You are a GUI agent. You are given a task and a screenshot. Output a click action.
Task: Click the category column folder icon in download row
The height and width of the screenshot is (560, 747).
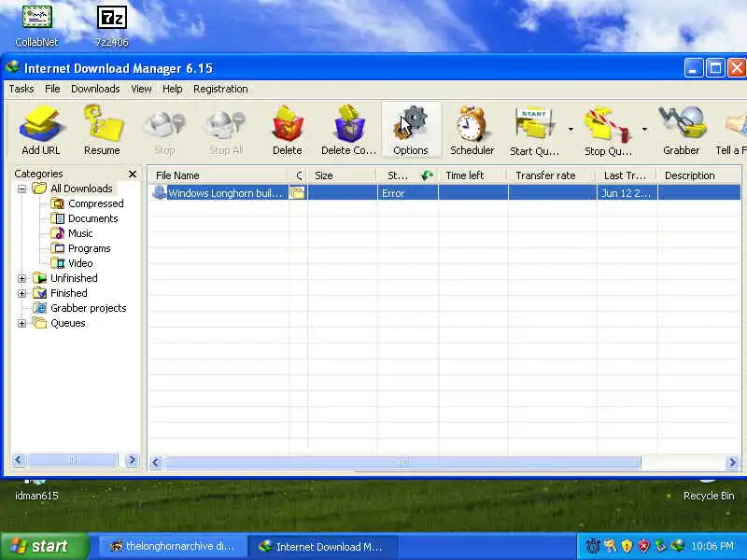(x=297, y=193)
